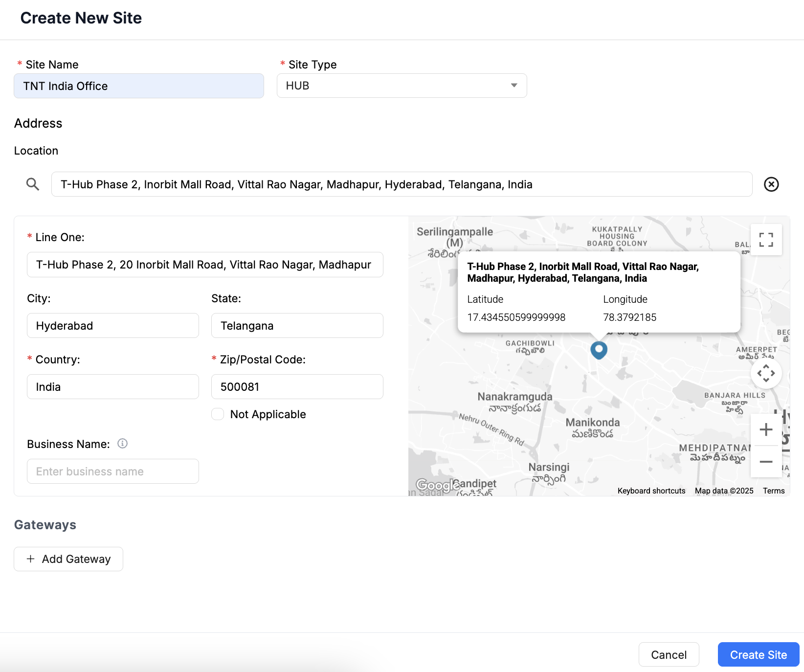
Task: Select the longitude value 78.3792185
Action: [630, 317]
